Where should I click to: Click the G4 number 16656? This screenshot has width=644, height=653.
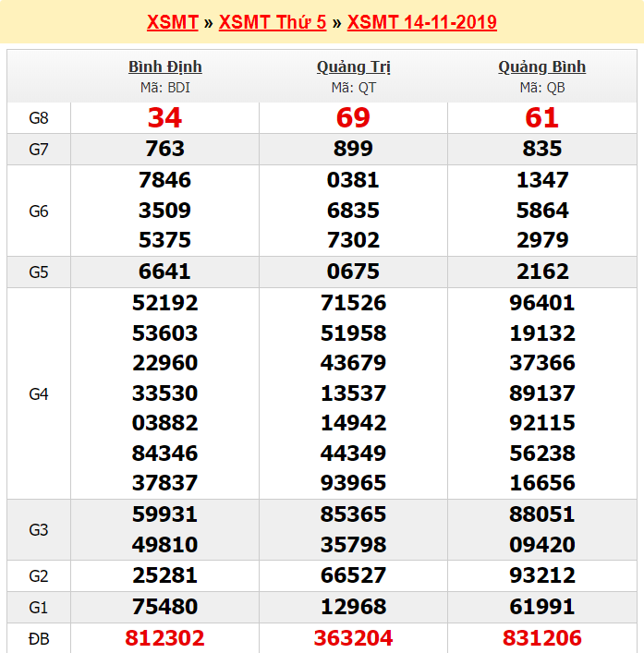tap(542, 483)
